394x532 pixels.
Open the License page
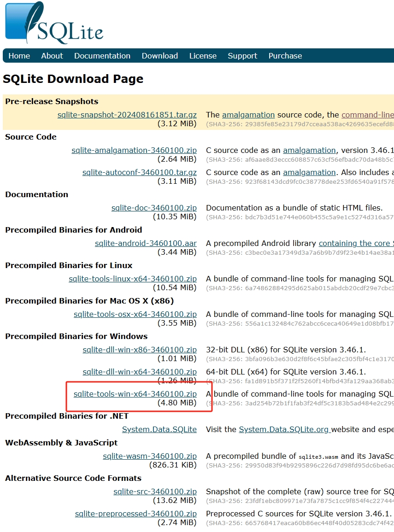[203, 55]
